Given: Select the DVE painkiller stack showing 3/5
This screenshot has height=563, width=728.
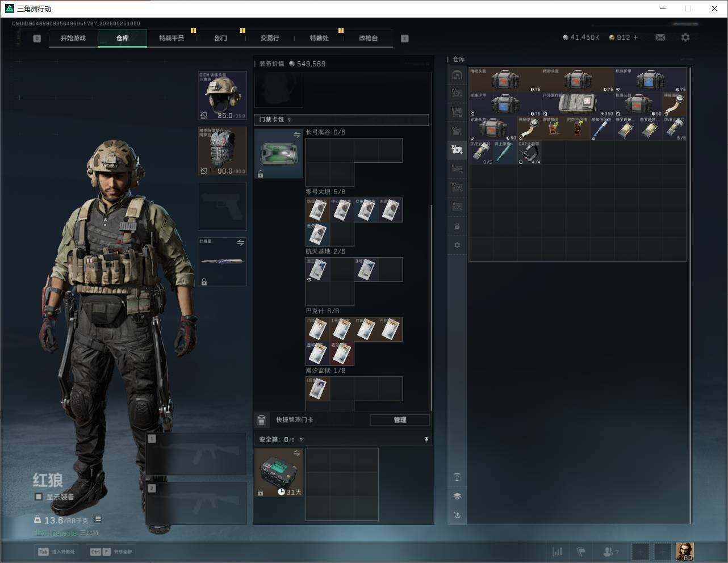Looking at the screenshot, I should click(x=481, y=153).
